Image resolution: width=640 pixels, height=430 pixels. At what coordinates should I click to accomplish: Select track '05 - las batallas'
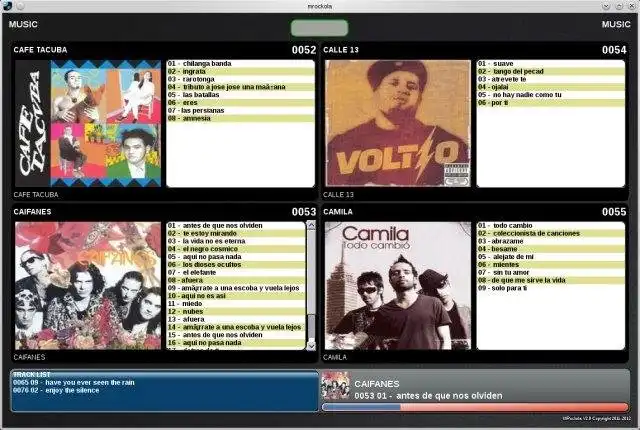click(240, 95)
